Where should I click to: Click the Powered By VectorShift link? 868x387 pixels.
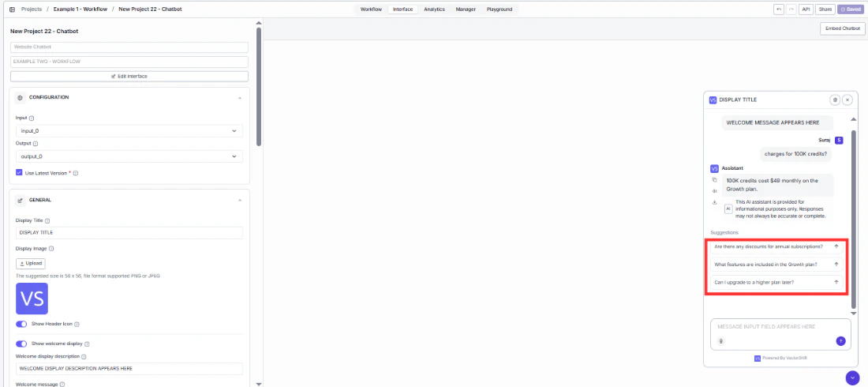pyautogui.click(x=780, y=358)
